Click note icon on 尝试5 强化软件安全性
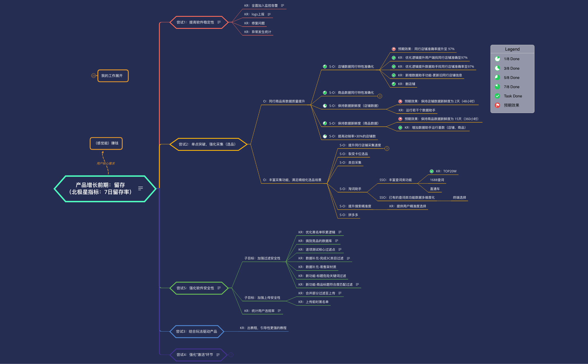Image resolution: width=588 pixels, height=364 pixels. point(219,288)
